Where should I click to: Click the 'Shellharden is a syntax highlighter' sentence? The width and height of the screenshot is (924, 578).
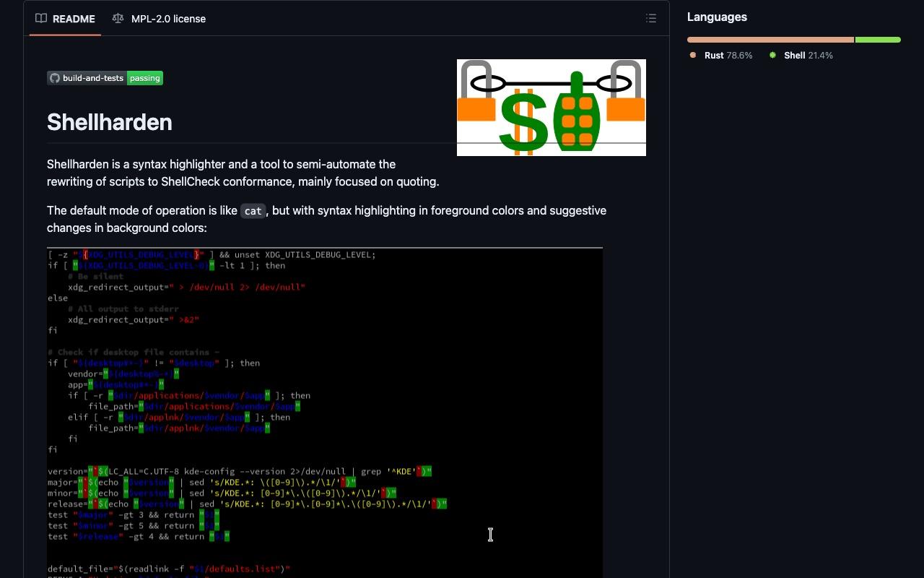(243, 173)
